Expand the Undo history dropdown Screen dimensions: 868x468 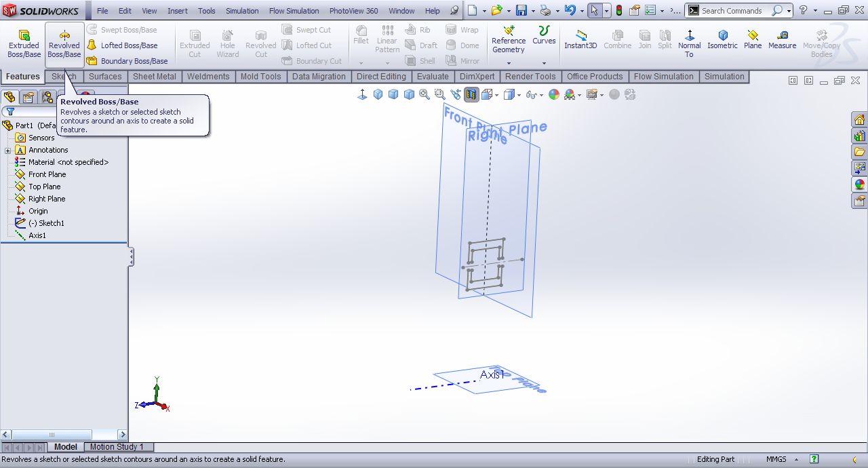click(x=582, y=11)
